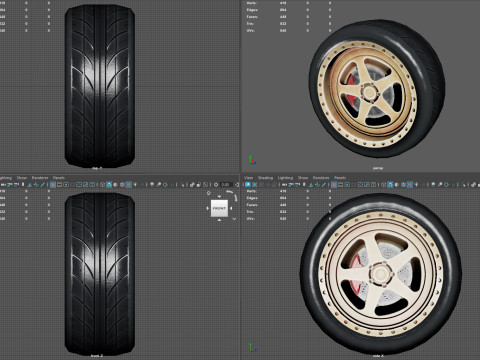Toggle resolution gate in front view toolbar
480x360 pixels.
tap(66, 184)
